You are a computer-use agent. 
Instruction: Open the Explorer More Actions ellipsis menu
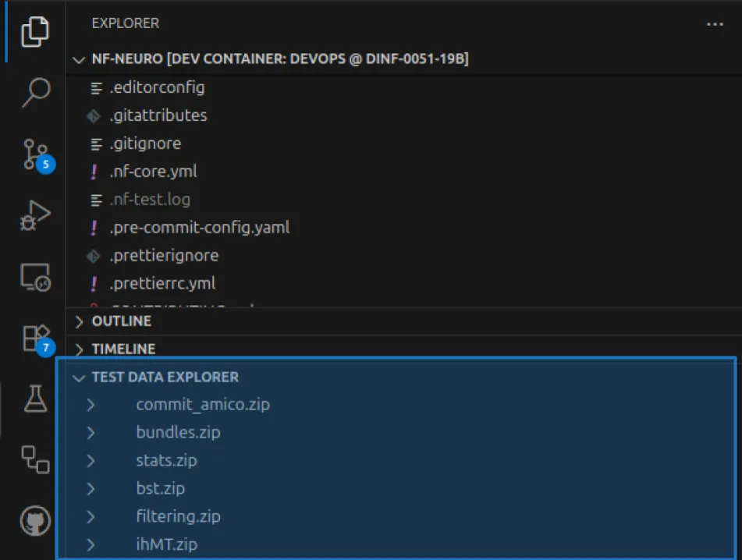click(x=715, y=23)
